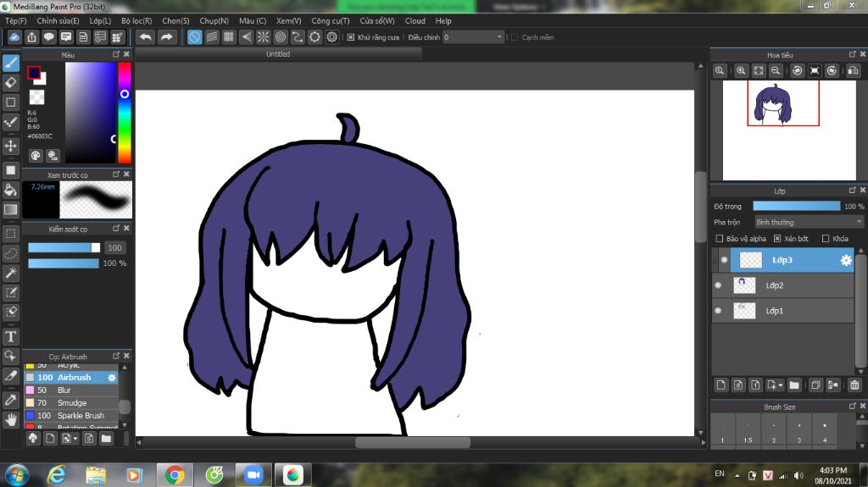Select the Eyedropper tool
This screenshot has width=868, height=487.
coord(11,400)
